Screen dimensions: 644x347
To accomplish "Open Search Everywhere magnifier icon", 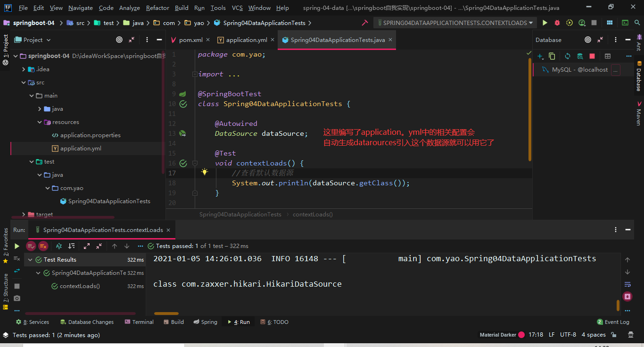I will 637,23.
